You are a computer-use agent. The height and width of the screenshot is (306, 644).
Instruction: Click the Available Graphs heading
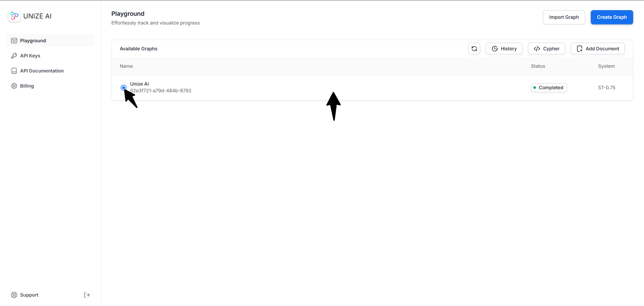(x=139, y=49)
